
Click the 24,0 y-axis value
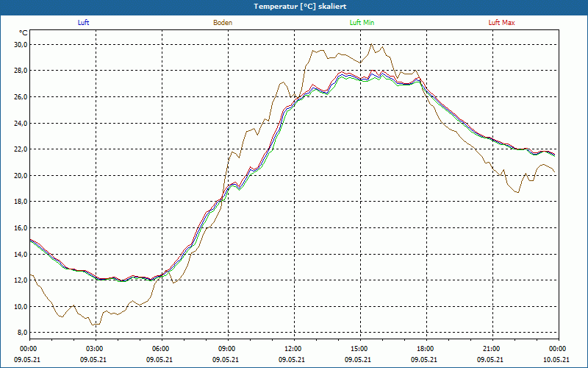tap(21, 123)
